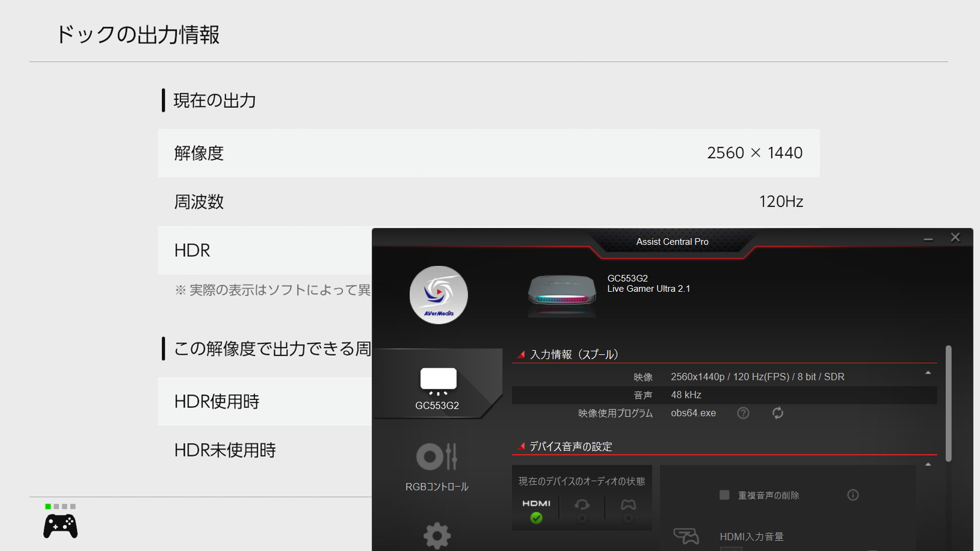Open the RGBコントロール tab
The height and width of the screenshot is (551, 980).
click(437, 466)
